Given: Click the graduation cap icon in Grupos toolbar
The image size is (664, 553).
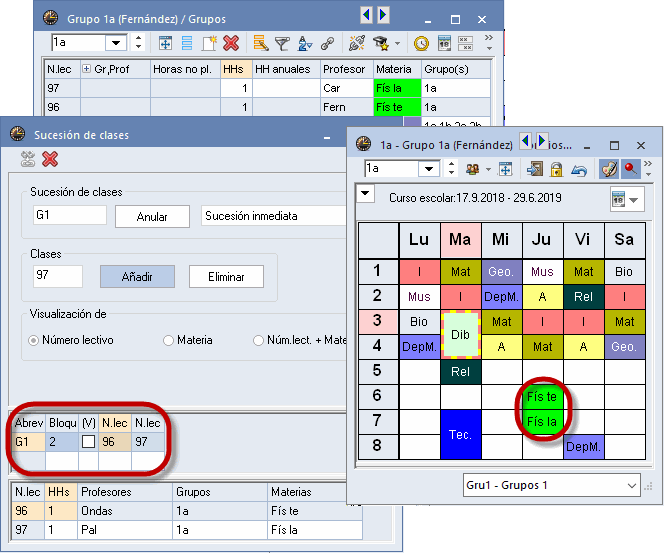Looking at the screenshot, I should (x=380, y=43).
